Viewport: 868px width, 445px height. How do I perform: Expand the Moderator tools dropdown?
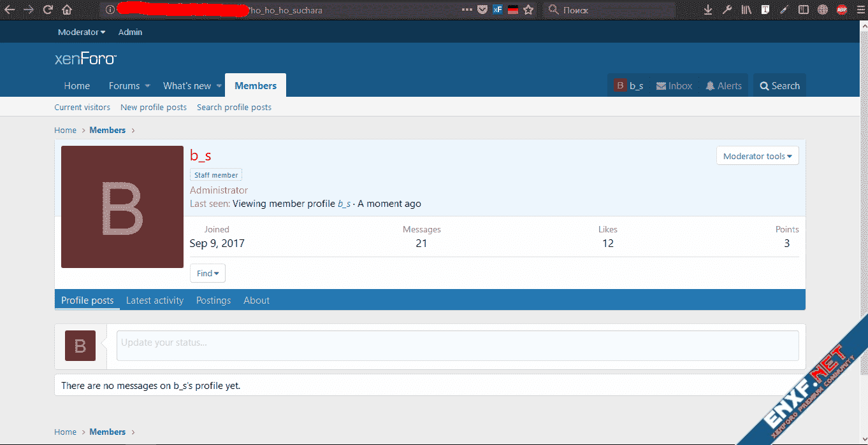757,156
